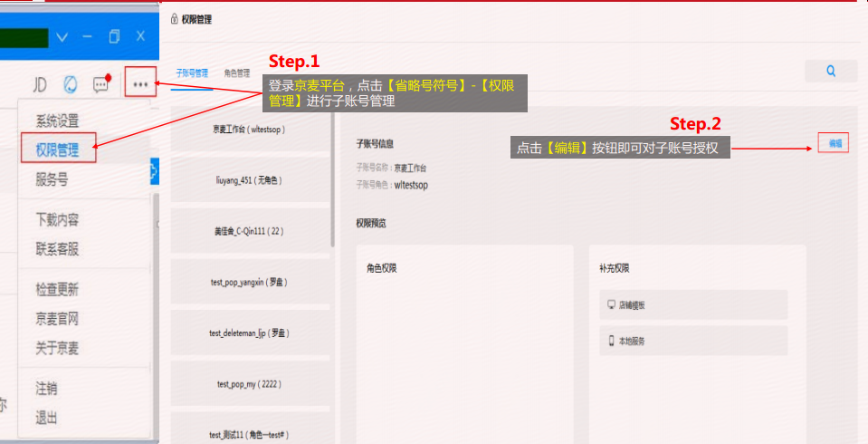Click the 权限预览 heading

point(371,224)
